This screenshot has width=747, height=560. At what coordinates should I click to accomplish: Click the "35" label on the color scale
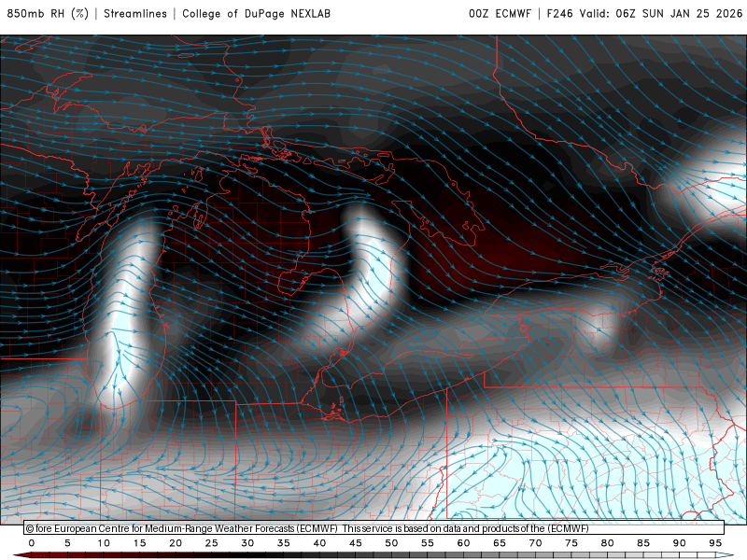coord(284,543)
